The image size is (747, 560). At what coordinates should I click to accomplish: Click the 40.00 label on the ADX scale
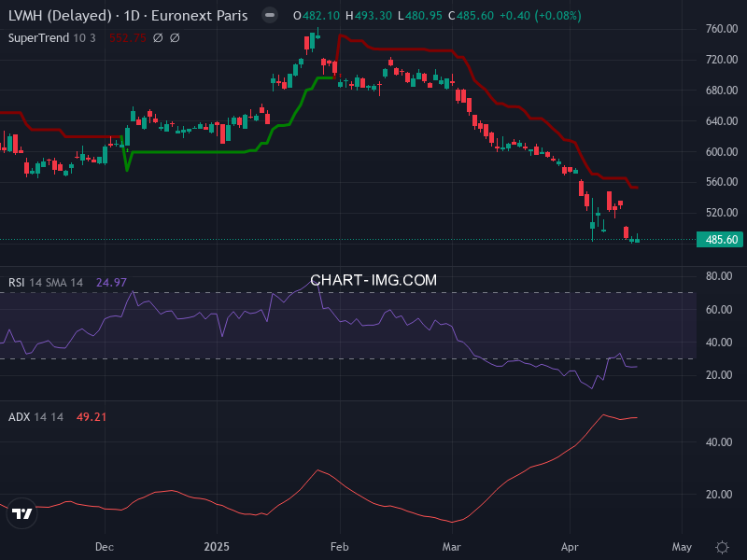(x=719, y=442)
